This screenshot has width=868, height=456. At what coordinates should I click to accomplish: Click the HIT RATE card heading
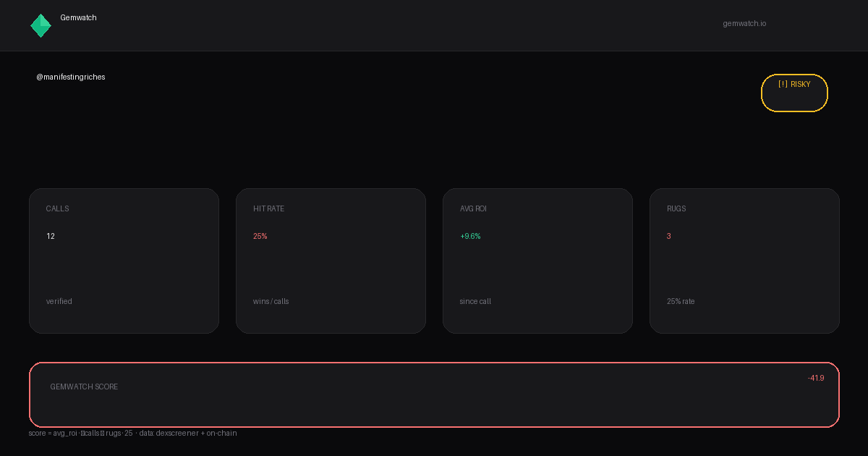(x=268, y=208)
